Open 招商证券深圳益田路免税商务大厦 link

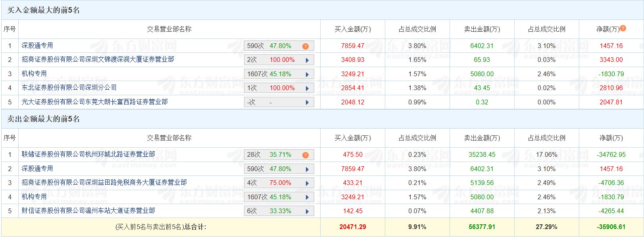tap(104, 183)
